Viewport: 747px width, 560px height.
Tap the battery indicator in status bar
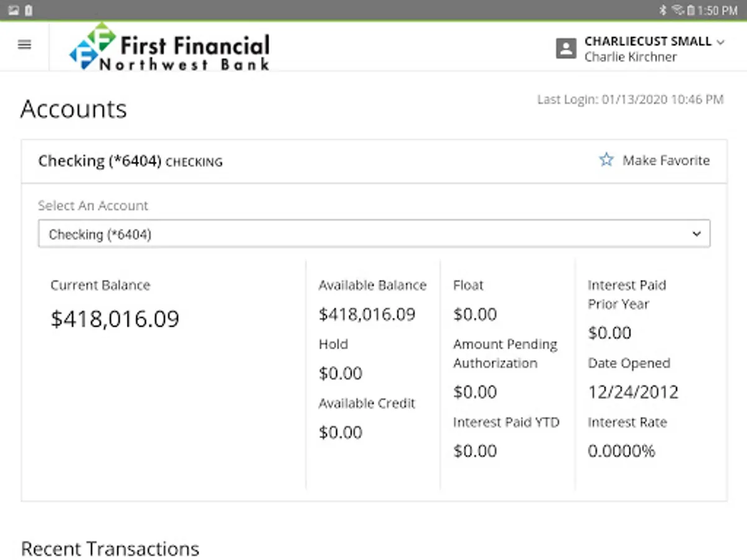[x=690, y=11]
